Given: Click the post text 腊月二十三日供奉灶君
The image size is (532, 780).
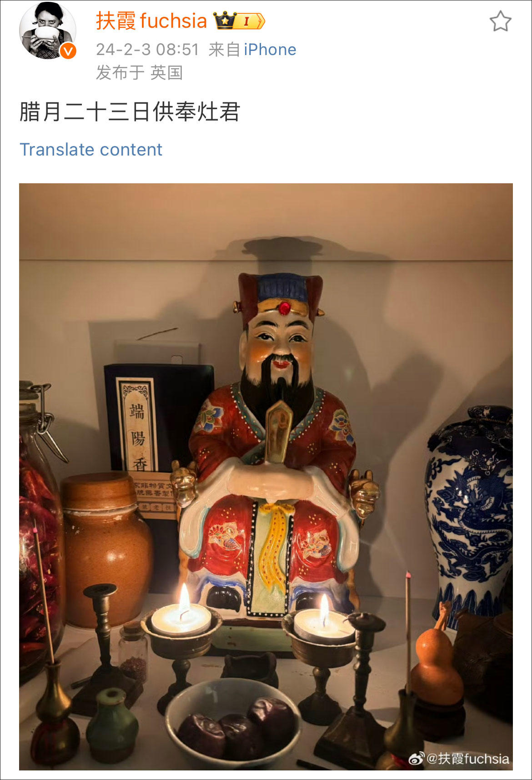Looking at the screenshot, I should click(130, 112).
